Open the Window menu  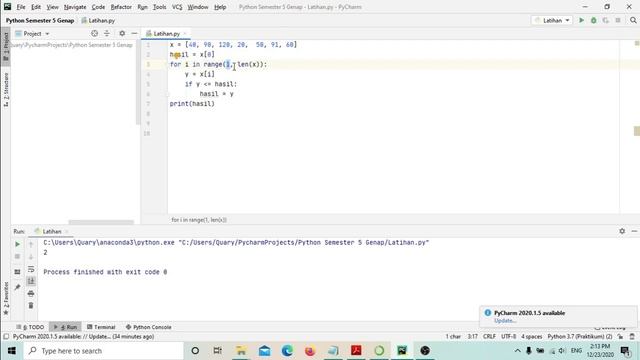pyautogui.click(x=198, y=7)
